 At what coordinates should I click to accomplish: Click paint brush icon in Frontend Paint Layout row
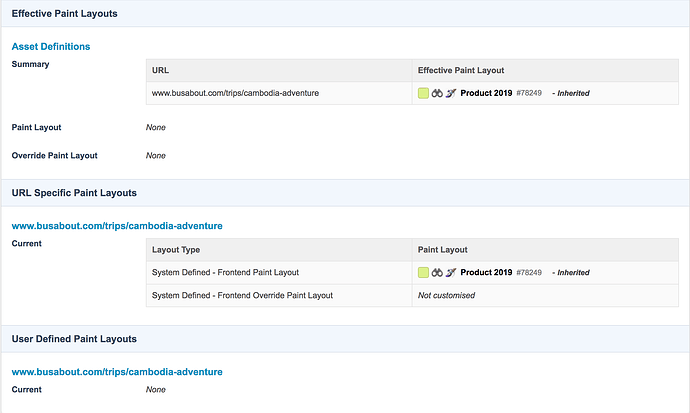450,272
